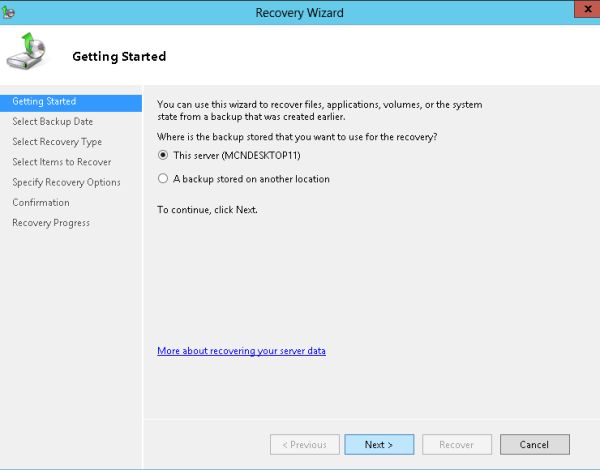Click the disabled Previous button
The image size is (600, 470).
click(305, 444)
